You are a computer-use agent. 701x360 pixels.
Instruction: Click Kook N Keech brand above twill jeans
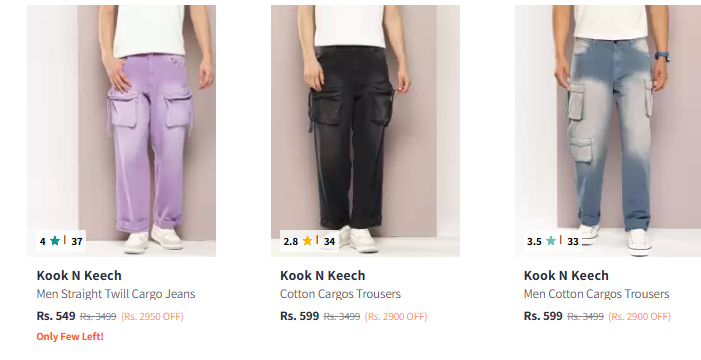[79, 275]
